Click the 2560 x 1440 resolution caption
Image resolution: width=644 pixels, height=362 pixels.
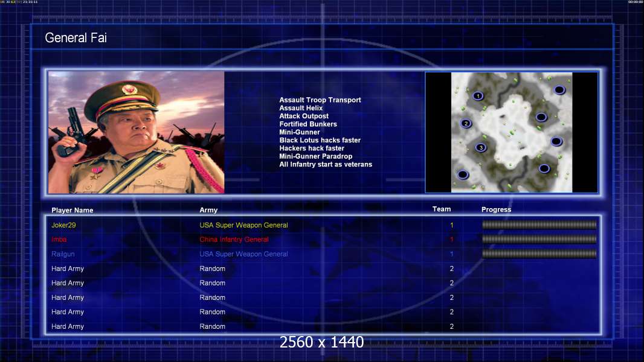click(321, 342)
